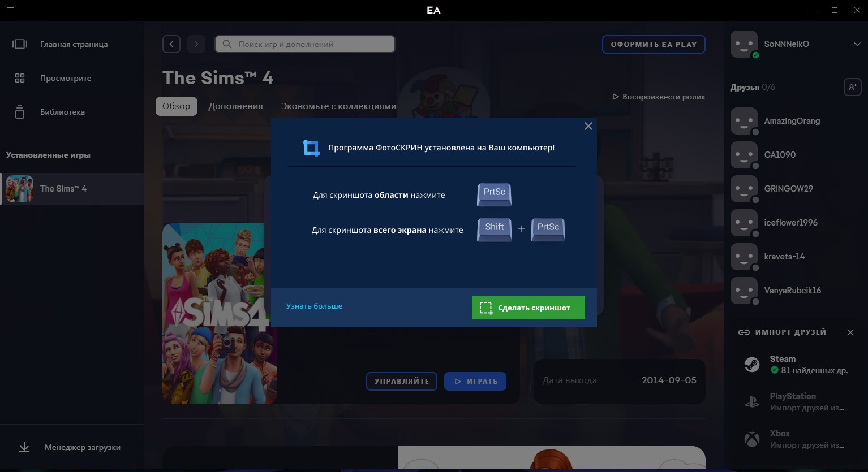This screenshot has height=472, width=868.
Task: Select The Sims 4 in installed games
Action: (x=72, y=189)
